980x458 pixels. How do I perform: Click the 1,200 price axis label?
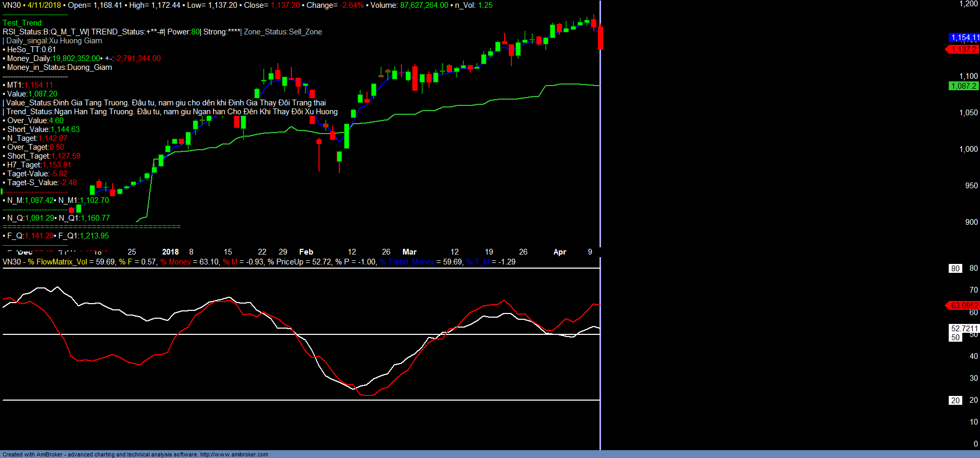pyautogui.click(x=969, y=4)
